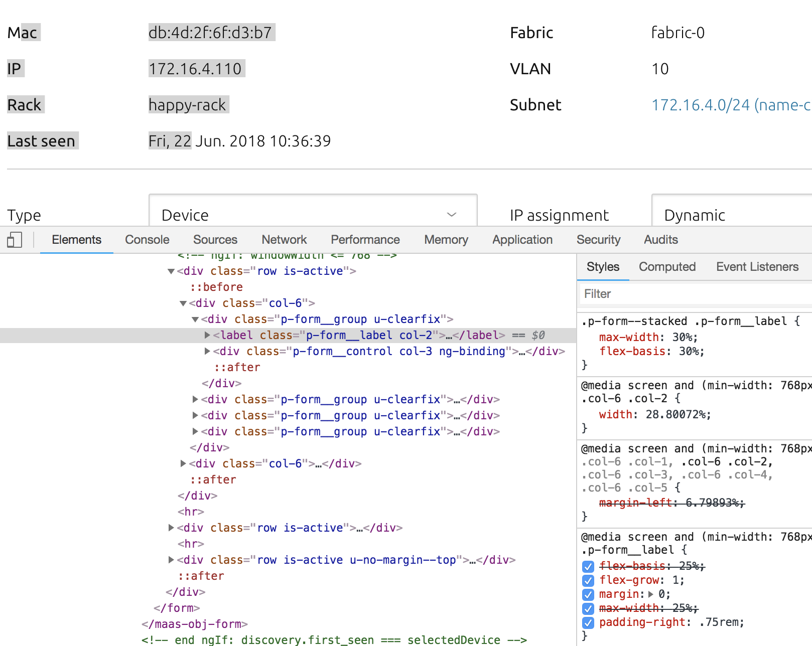
Task: Open the Performance tab
Action: (365, 240)
